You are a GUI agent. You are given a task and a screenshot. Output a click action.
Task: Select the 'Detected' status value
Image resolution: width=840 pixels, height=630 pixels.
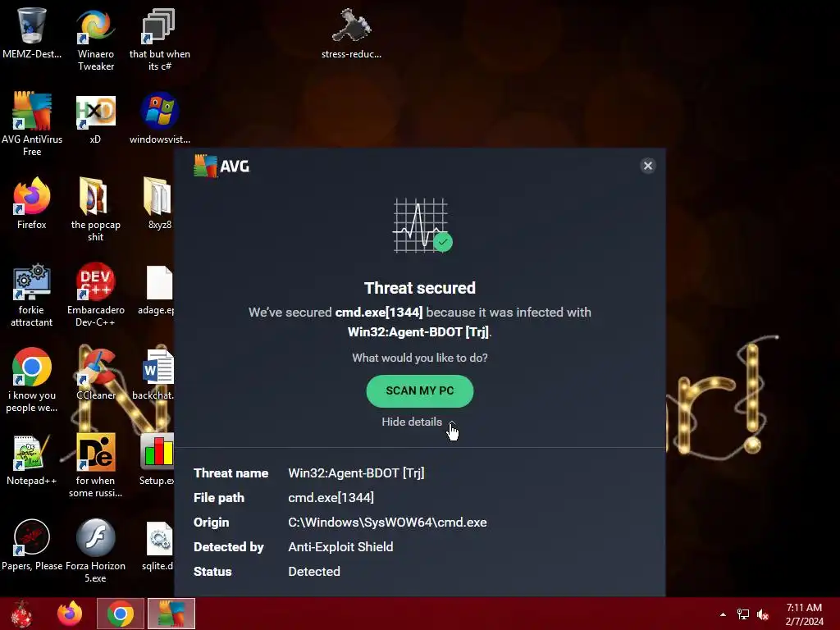[x=314, y=572]
